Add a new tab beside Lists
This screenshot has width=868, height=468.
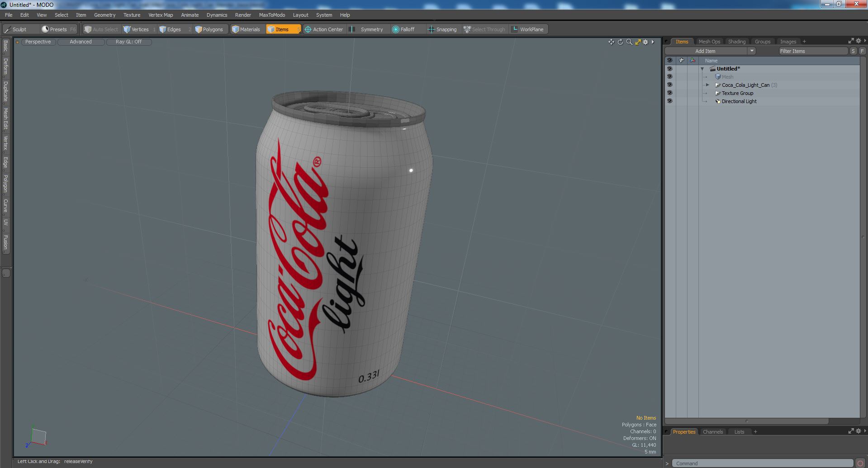coord(755,432)
